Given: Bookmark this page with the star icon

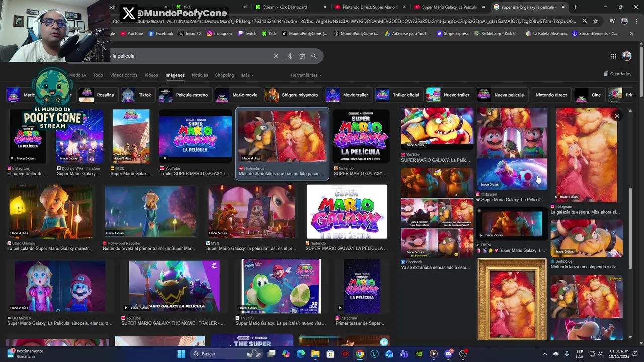Looking at the screenshot, I should (x=596, y=21).
